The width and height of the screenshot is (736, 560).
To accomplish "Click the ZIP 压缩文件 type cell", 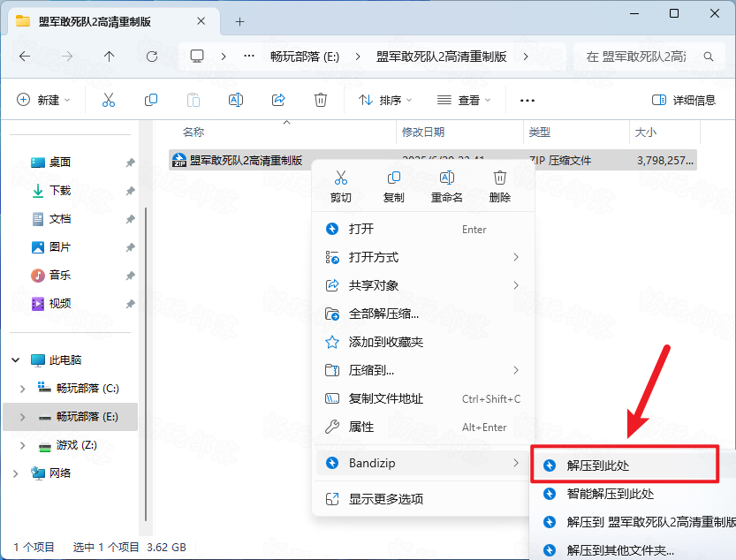I will [560, 161].
